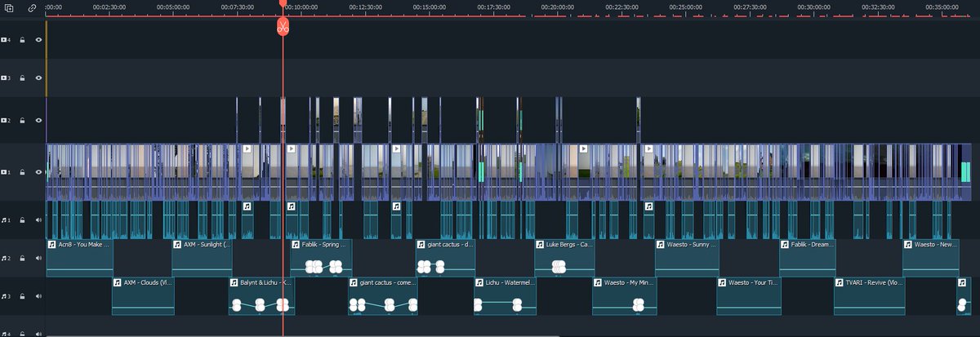Jump to 00:30:00:00 on the ruler
Screen dimensions: 980x337
814,7
